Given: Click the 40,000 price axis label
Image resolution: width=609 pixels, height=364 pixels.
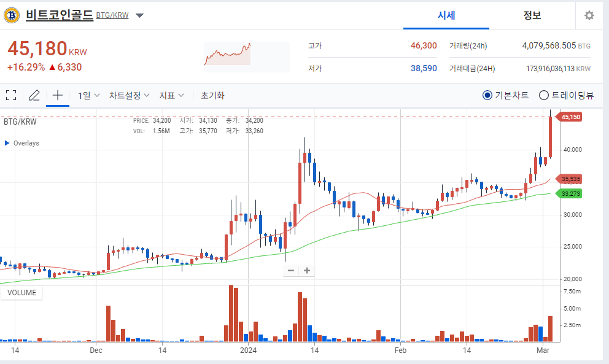Looking at the screenshot, I should tap(573, 150).
